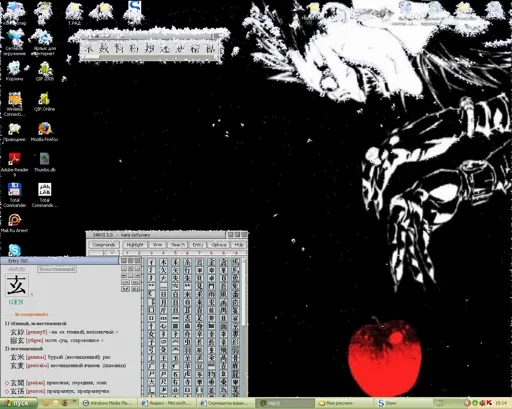
Task: Select the 玄米 [gemmai] compound line
Action: (x=60, y=357)
